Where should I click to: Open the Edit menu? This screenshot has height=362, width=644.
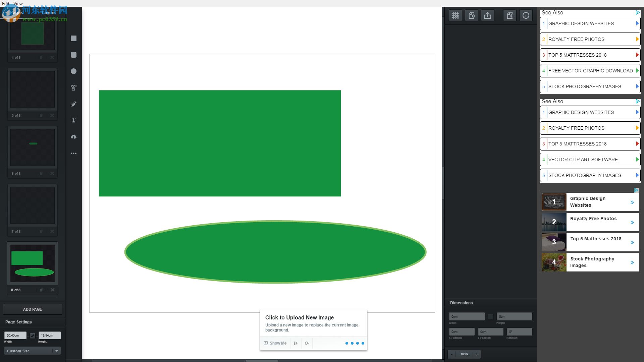(5, 3)
